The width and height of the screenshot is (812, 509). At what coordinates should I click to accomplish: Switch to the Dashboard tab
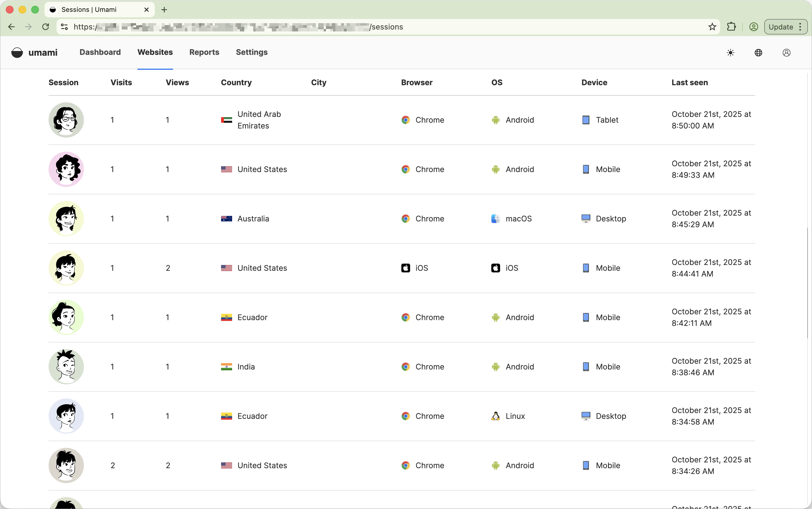[x=100, y=52]
